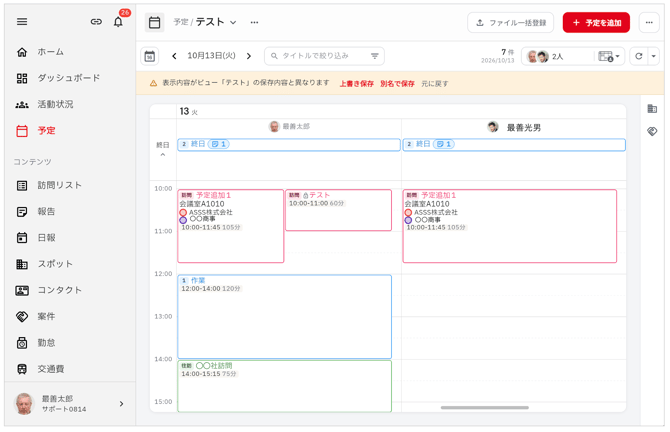The width and height of the screenshot is (670, 432).
Task: Collapse the 終日 all-day row chevron
Action: coord(163,155)
